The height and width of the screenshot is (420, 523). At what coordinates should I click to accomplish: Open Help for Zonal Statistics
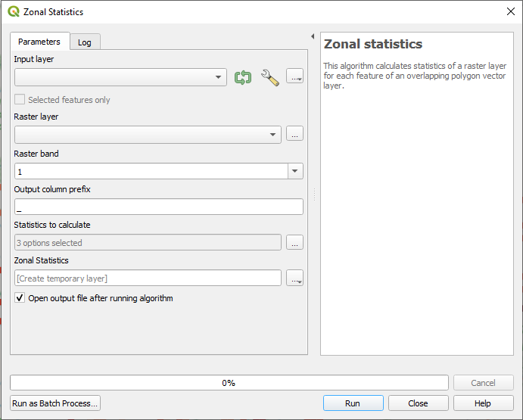pos(483,403)
